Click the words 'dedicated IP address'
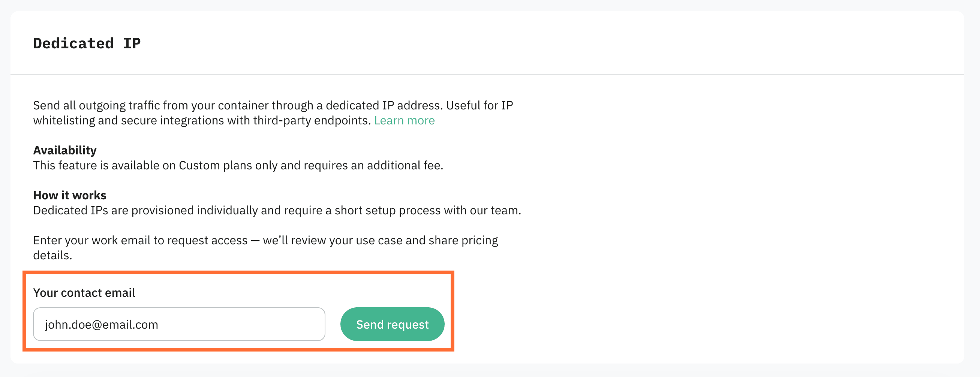The height and width of the screenshot is (377, 980). point(384,105)
